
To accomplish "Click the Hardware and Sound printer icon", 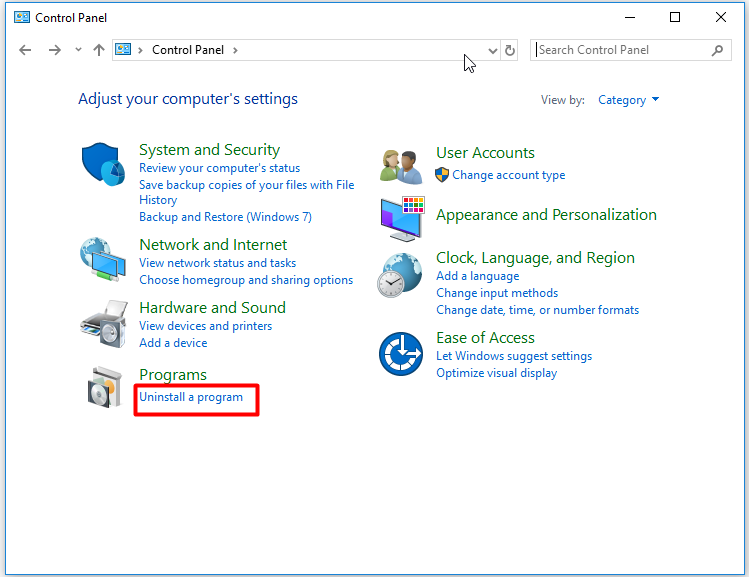I will (x=104, y=323).
